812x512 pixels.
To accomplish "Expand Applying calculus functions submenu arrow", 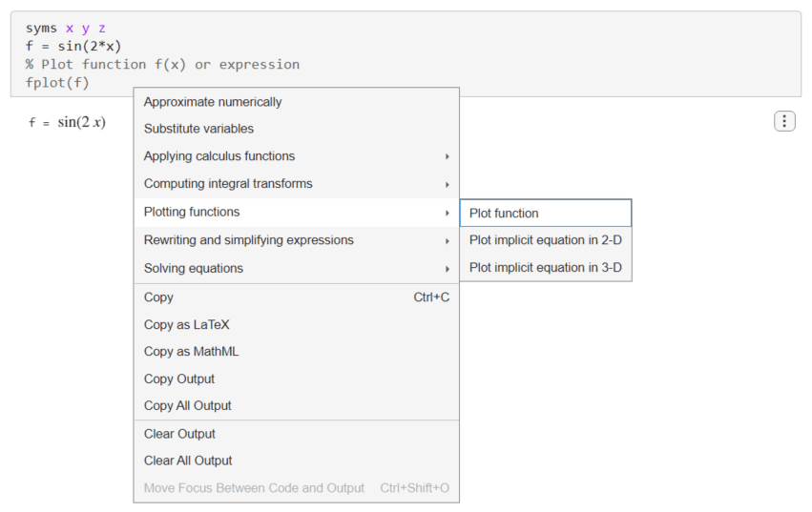I will pyautogui.click(x=447, y=156).
